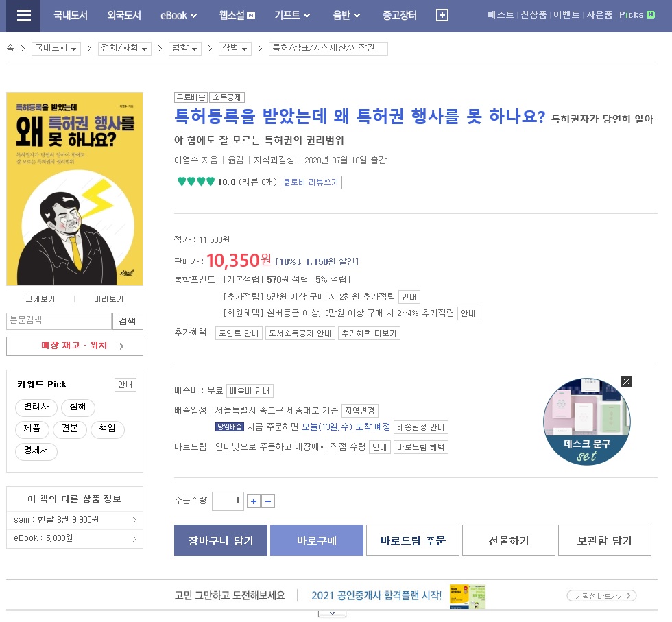Open the eBook 5,000원 product link

coord(75,538)
